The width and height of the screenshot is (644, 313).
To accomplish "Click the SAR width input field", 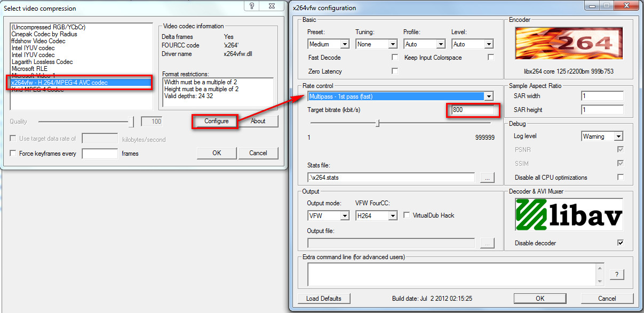I will coord(602,96).
